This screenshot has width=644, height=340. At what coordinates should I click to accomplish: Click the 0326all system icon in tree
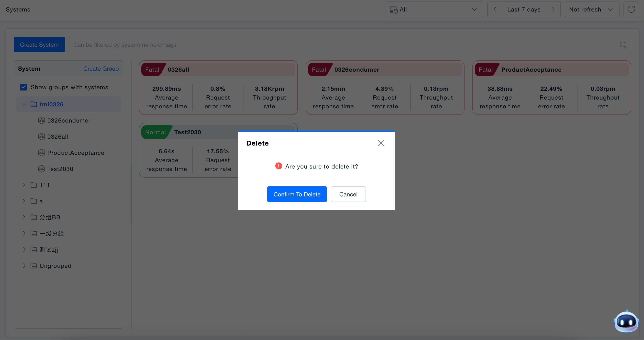click(x=42, y=136)
